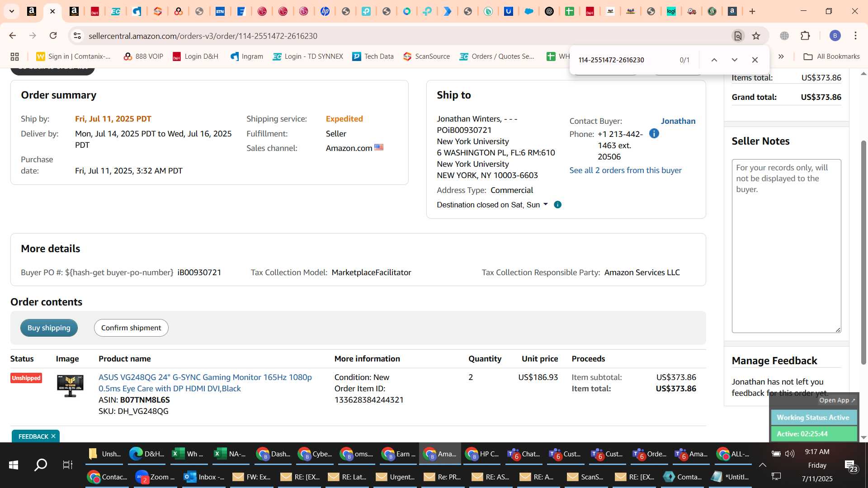Switch to the Logi browser tab
The height and width of the screenshot is (488, 868).
671,11
